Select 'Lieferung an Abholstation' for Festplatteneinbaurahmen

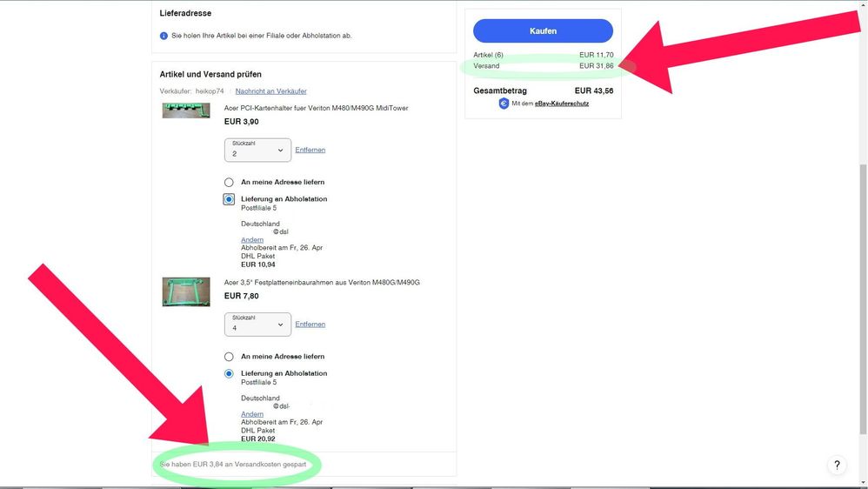tap(229, 373)
